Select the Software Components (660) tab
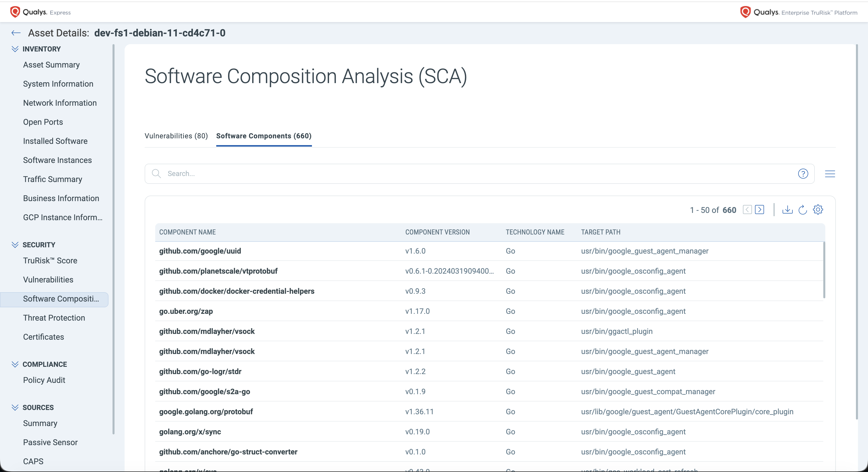The image size is (868, 472). (x=264, y=136)
